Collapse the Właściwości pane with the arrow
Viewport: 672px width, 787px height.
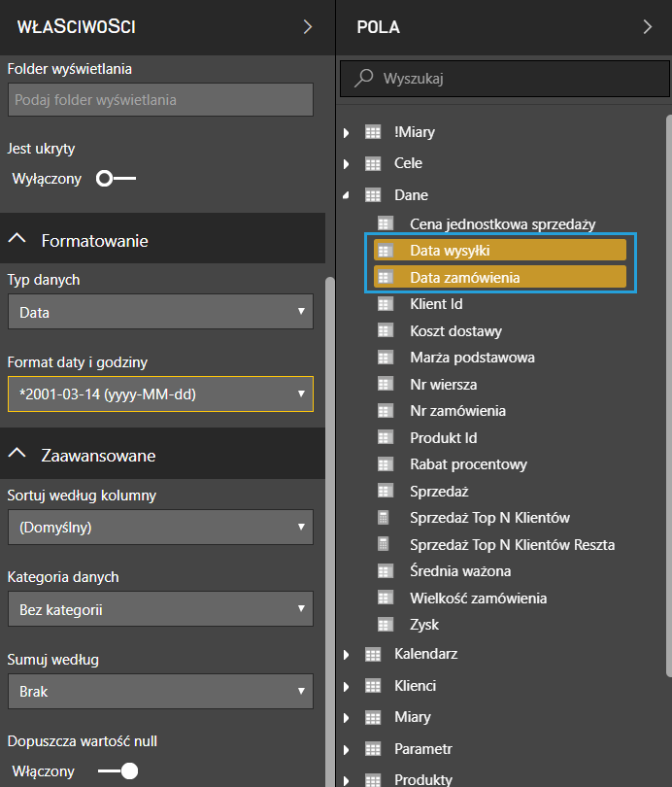pyautogui.click(x=308, y=27)
